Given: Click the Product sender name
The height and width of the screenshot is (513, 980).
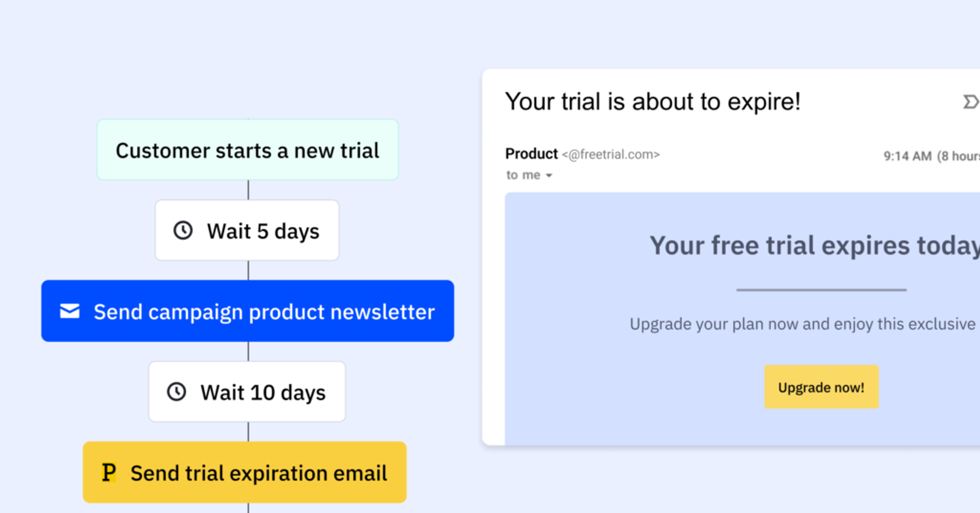Looking at the screenshot, I should 531,154.
